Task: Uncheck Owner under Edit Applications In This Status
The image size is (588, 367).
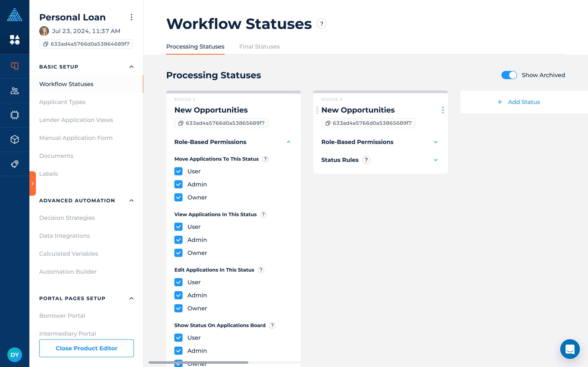Action: coord(178,308)
